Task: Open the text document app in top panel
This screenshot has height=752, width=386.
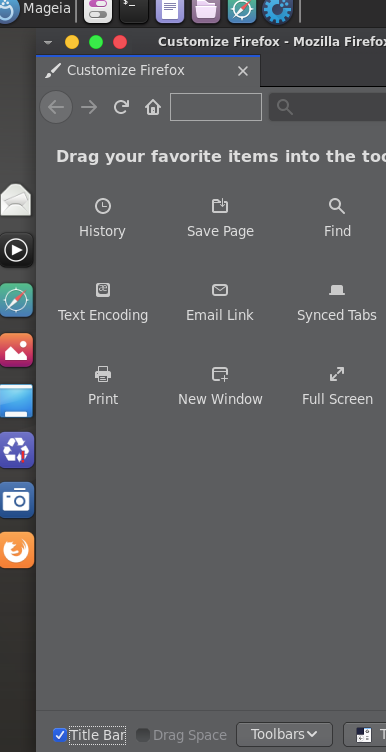Action: coord(170,10)
